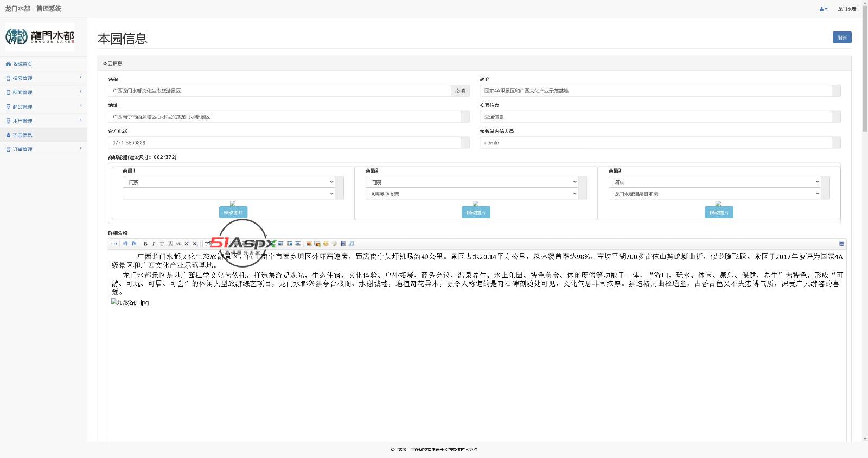Toggle editor fullscreen icon at toolbar's right end
This screenshot has width=868, height=458.
click(841, 244)
